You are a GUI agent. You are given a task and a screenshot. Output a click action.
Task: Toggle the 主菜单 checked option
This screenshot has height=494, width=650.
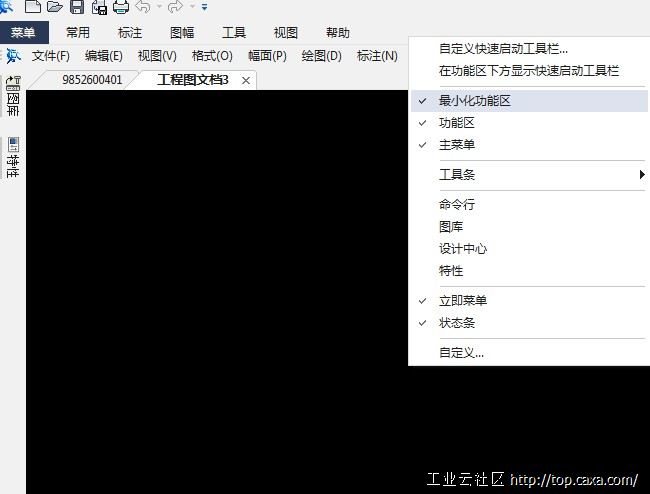(529, 145)
